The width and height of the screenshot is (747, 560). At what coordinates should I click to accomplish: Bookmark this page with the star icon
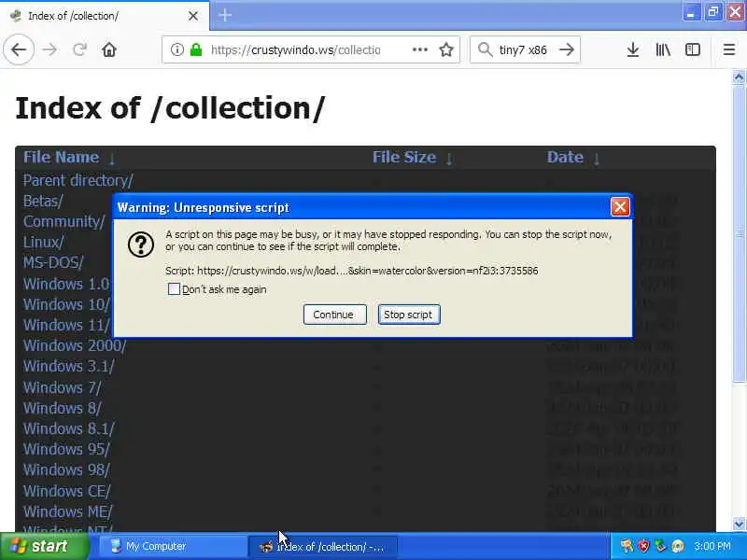pos(446,49)
